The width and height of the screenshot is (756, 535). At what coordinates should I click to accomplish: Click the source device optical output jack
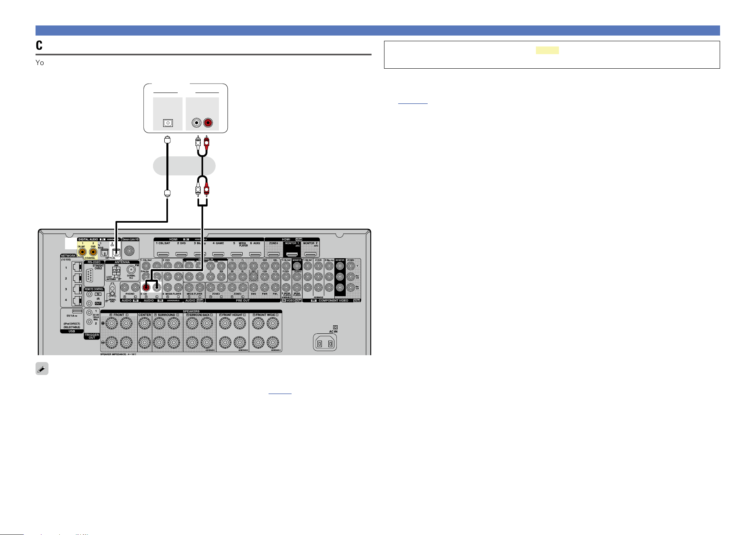(x=168, y=123)
